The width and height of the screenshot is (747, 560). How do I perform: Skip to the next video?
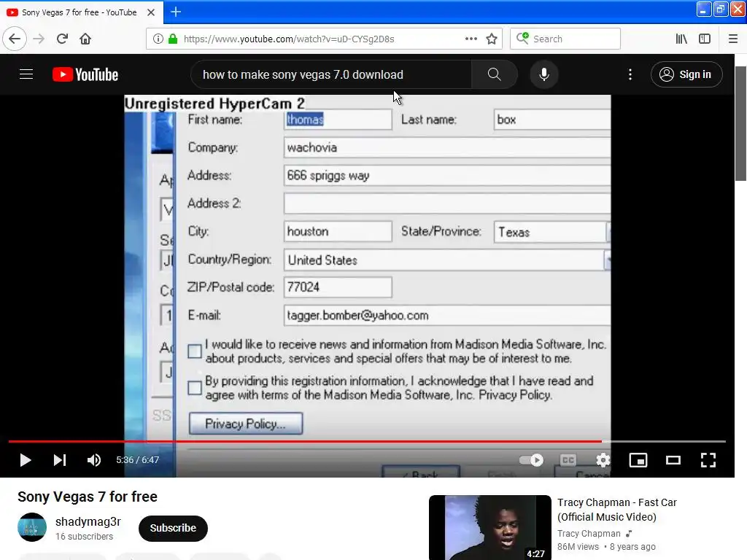pos(60,460)
